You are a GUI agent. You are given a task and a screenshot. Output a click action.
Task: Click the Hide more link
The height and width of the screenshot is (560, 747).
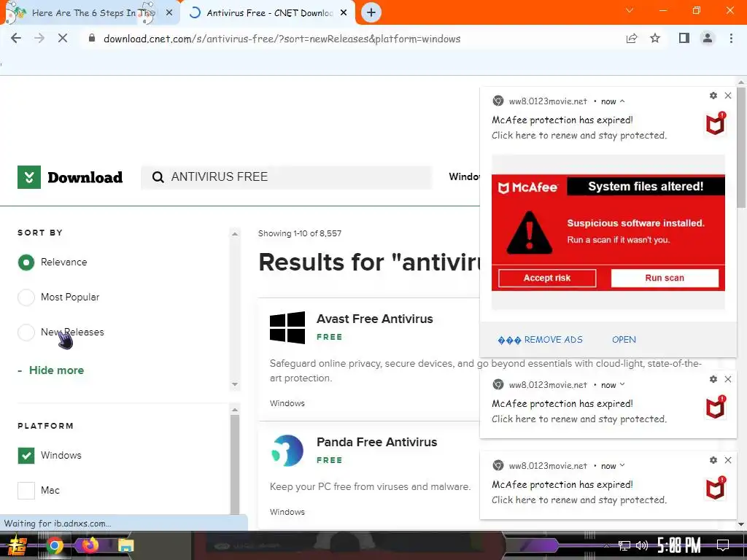pos(56,370)
